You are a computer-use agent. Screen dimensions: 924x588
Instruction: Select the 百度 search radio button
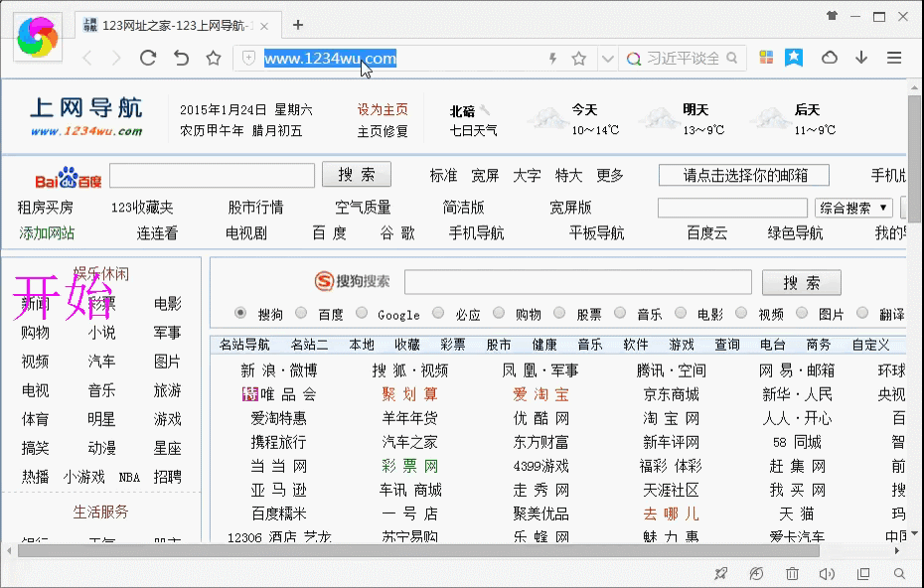click(301, 313)
